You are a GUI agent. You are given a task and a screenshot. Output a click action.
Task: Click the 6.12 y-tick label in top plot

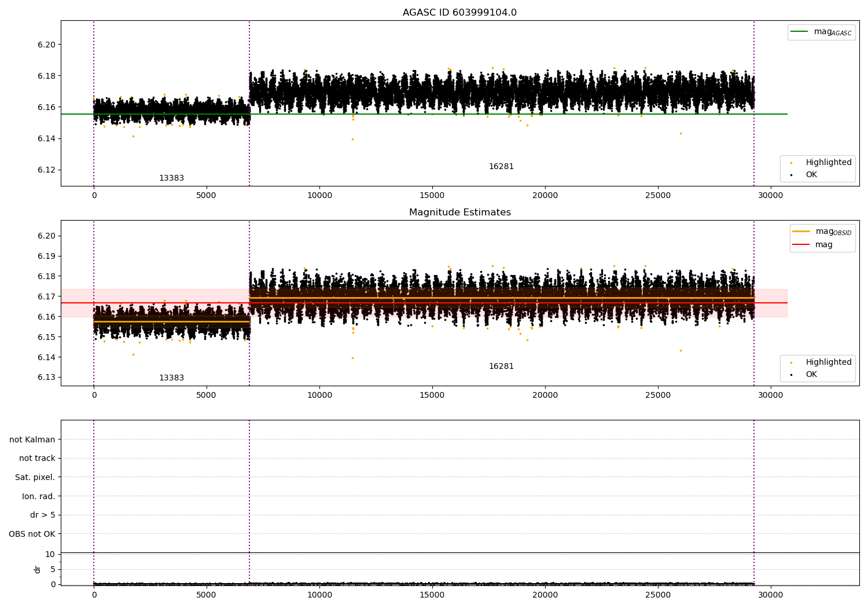click(x=46, y=170)
